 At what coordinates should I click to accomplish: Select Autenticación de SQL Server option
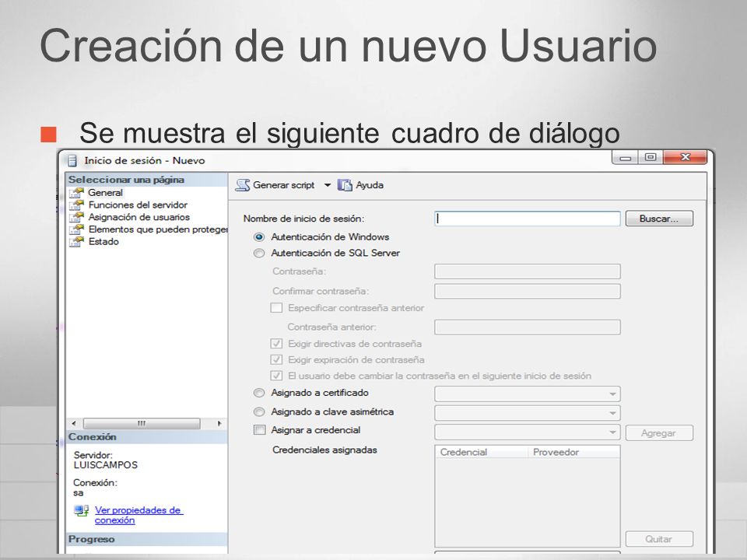point(258,254)
